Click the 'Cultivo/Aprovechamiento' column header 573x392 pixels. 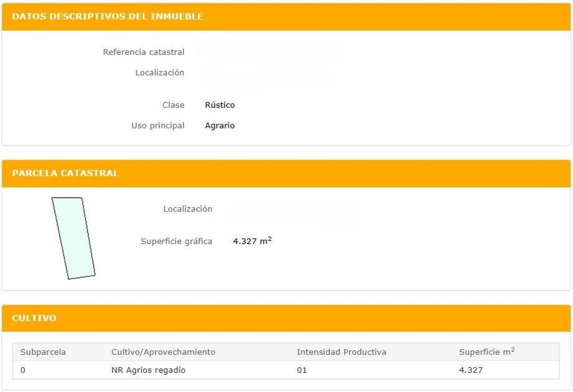[x=163, y=352]
